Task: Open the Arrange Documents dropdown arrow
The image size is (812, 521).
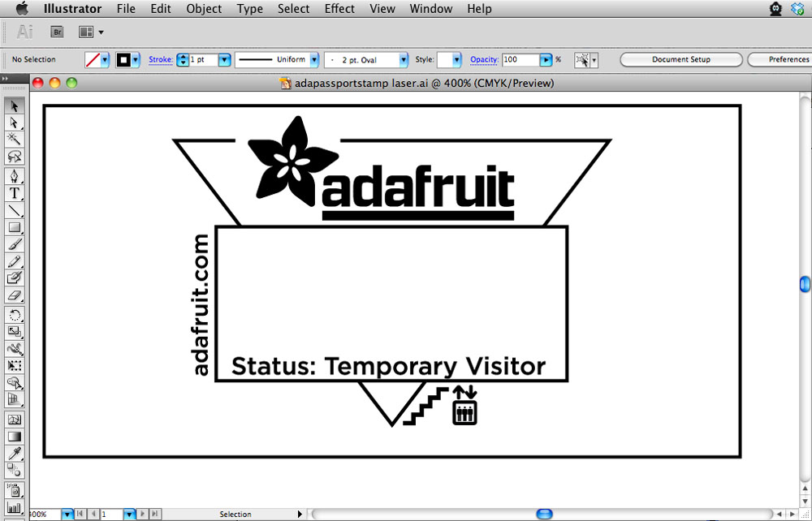Action: click(101, 32)
